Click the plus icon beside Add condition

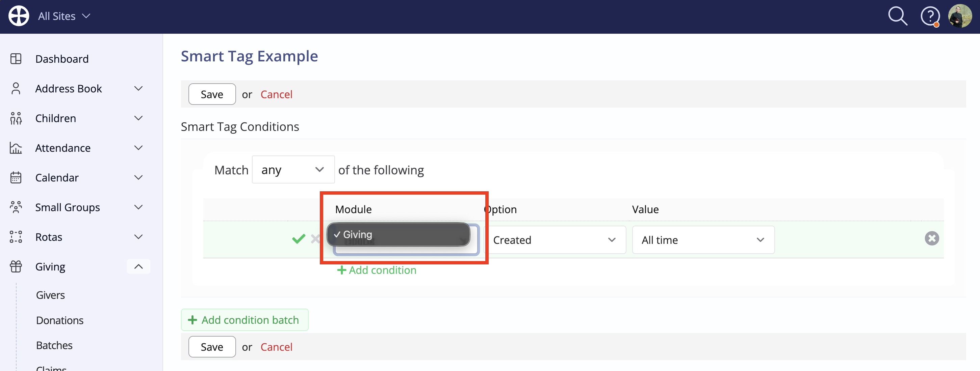342,270
